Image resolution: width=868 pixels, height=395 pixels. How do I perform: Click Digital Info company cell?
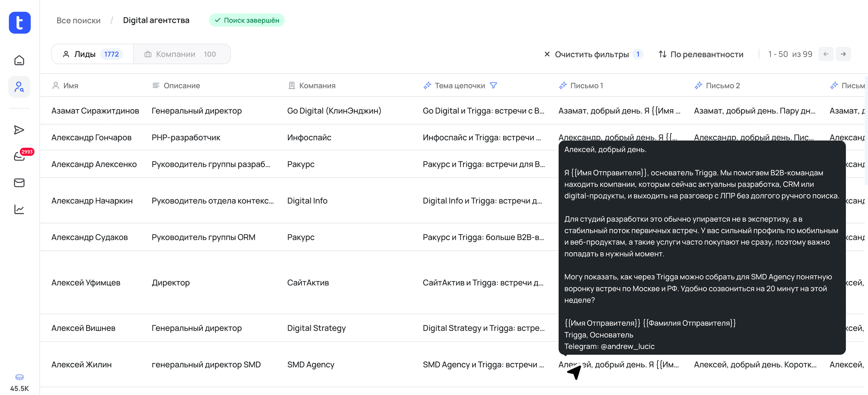pyautogui.click(x=307, y=201)
